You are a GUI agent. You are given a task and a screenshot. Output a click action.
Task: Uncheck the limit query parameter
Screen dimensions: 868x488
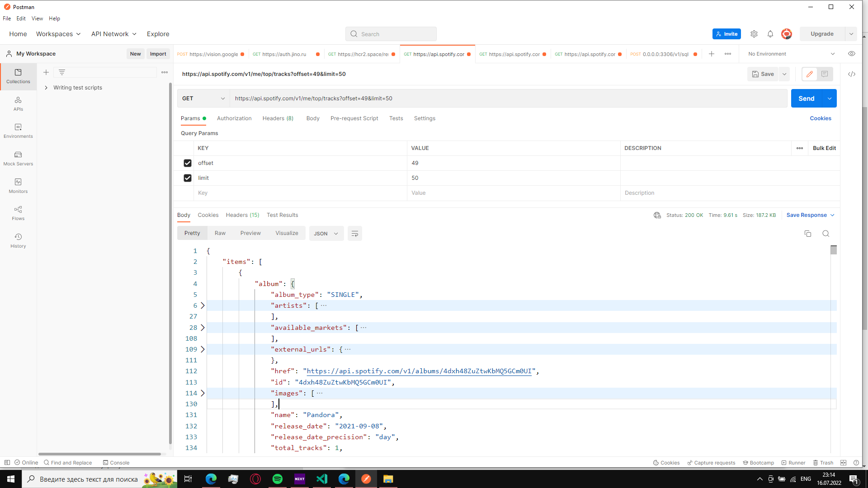click(188, 178)
